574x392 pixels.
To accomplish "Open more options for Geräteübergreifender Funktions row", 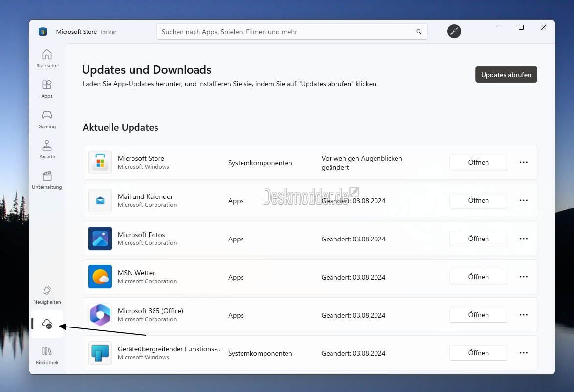I will tap(524, 353).
